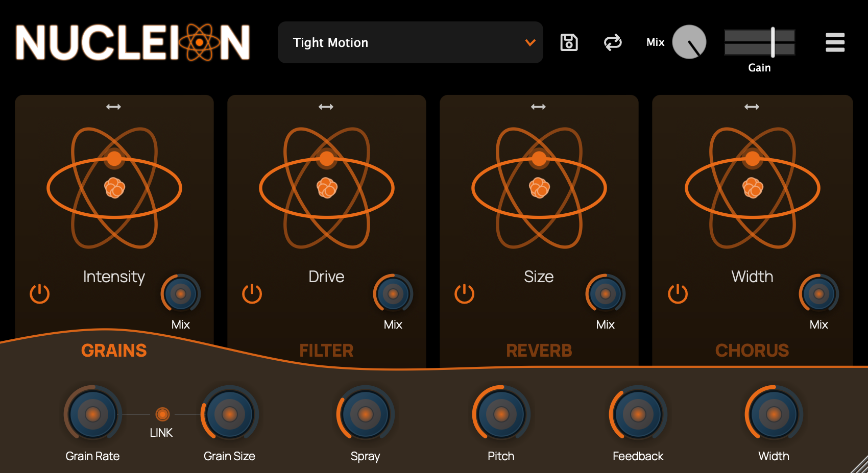Open the hamburger menu
The height and width of the screenshot is (473, 868).
point(835,43)
